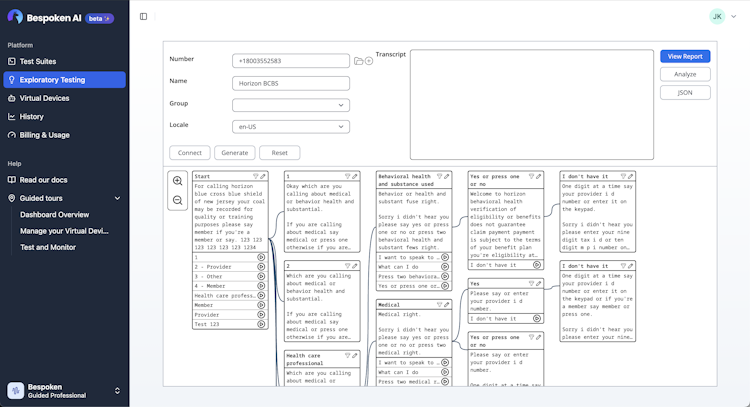This screenshot has width=750, height=407.
Task: Click the Generate button
Action: (235, 153)
